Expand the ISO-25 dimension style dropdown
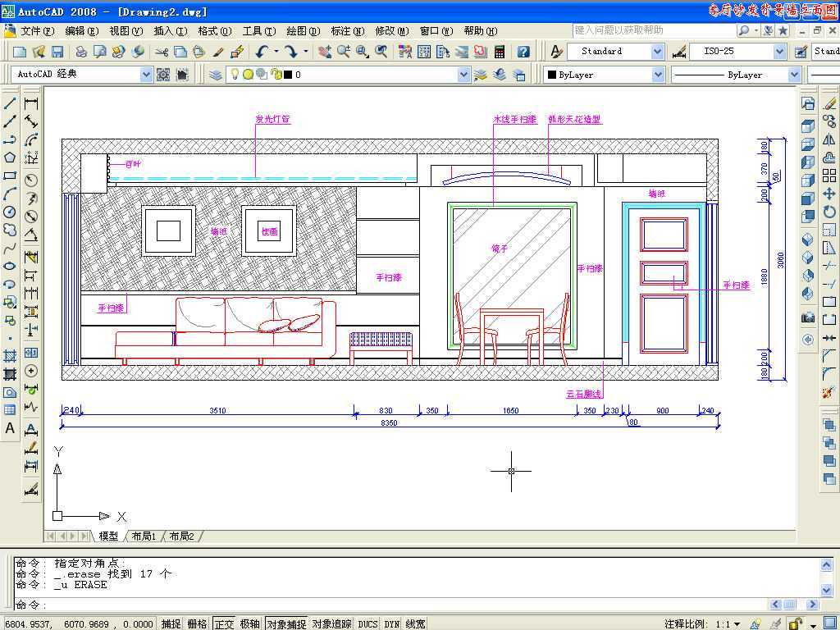 [x=779, y=52]
